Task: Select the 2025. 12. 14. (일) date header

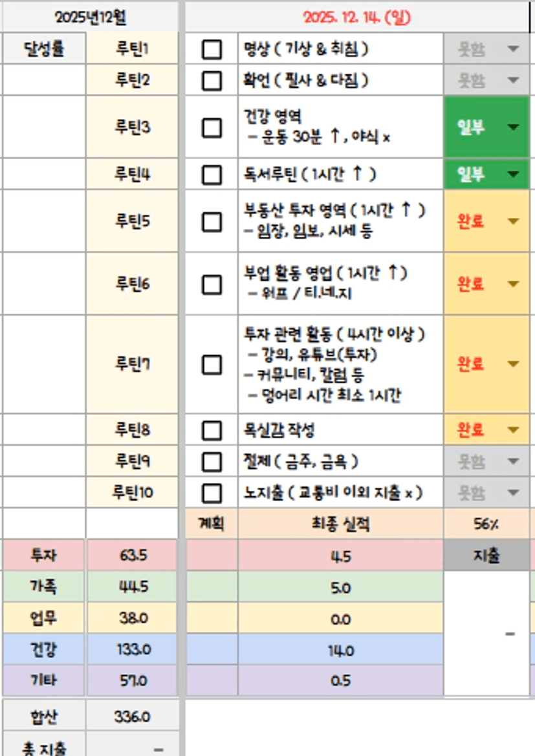Action: click(356, 17)
